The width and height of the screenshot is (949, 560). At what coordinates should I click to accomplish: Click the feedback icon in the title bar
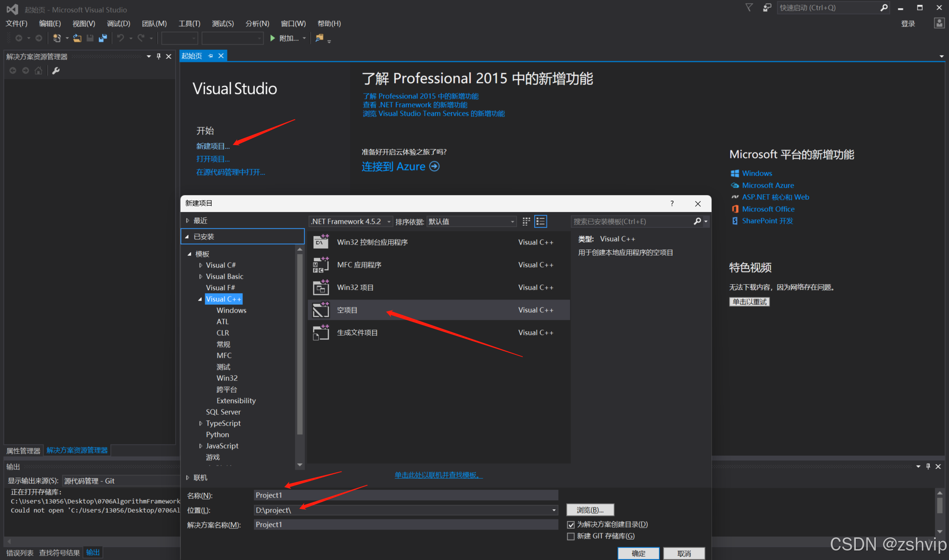[x=766, y=8]
